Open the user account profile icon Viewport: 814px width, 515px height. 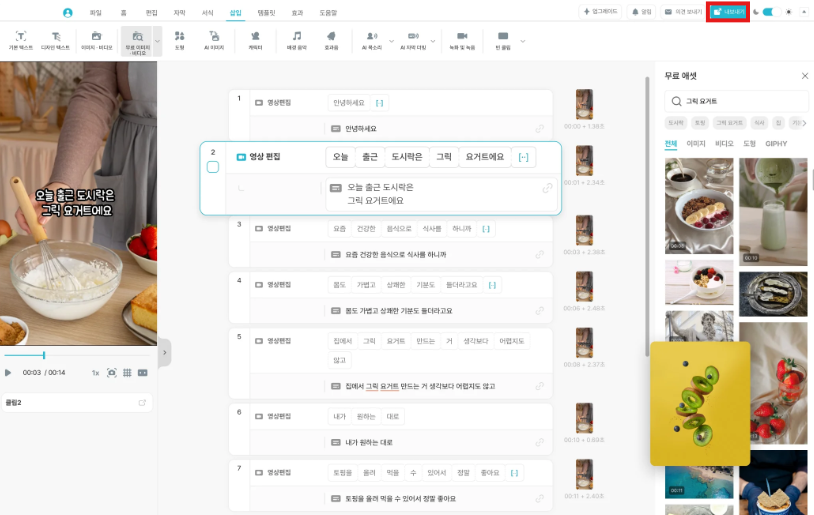(x=67, y=12)
